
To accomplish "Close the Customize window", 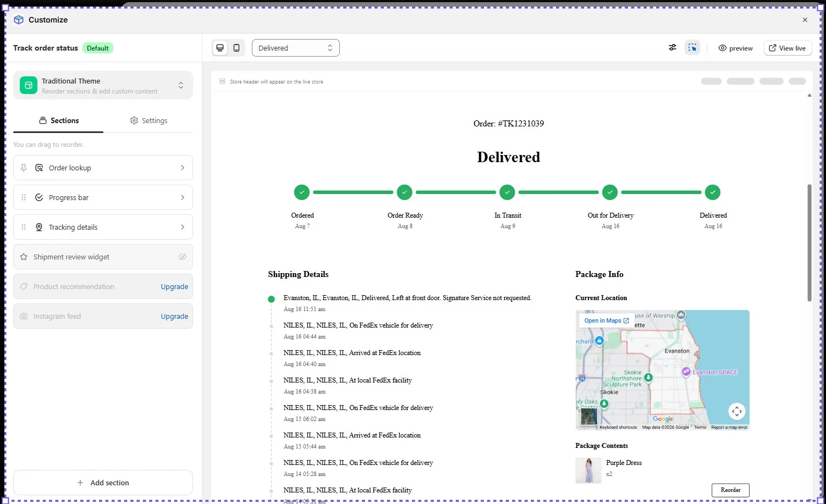I will click(x=805, y=20).
